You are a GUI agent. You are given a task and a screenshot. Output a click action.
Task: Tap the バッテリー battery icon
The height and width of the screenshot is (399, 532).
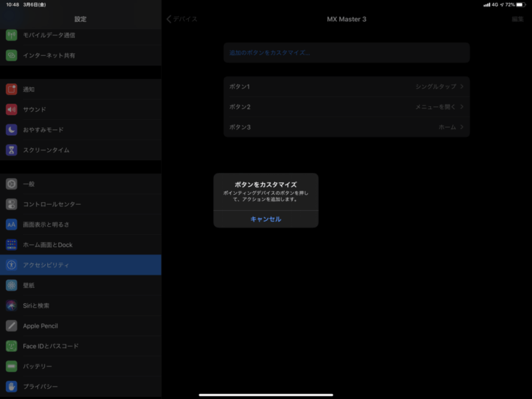click(11, 366)
